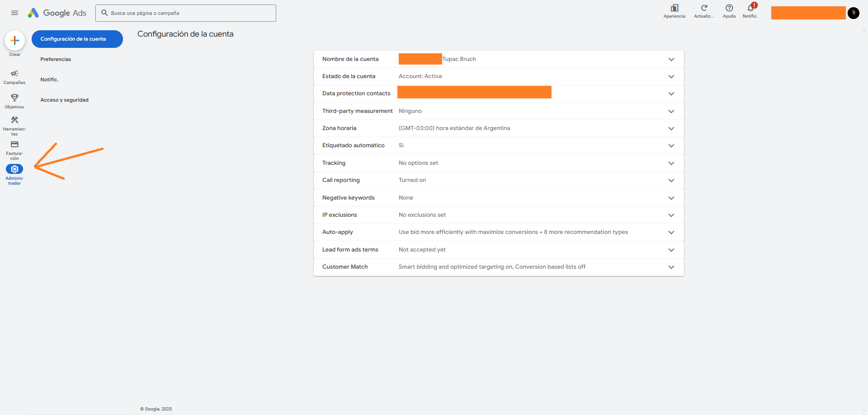
Task: Click the Facturación sidebar icon
Action: (x=14, y=145)
